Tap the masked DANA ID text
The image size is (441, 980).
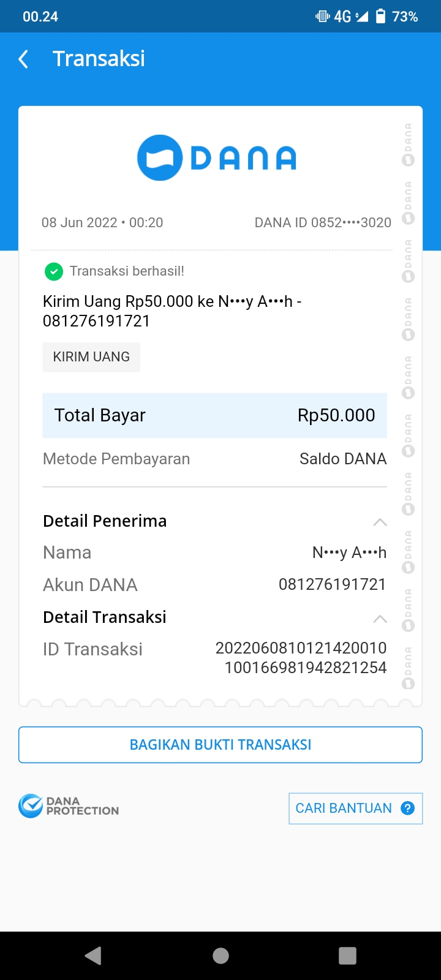[323, 223]
